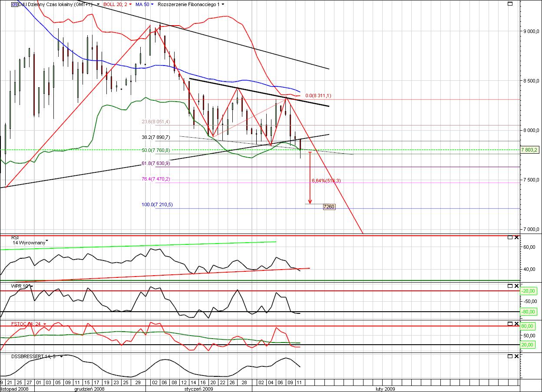
Task: Click the CFD instrument icon in chart header
Action: click(14, 4)
